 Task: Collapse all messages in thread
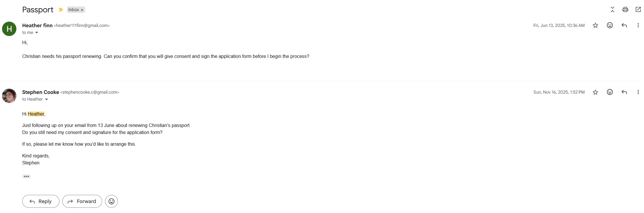click(612, 10)
